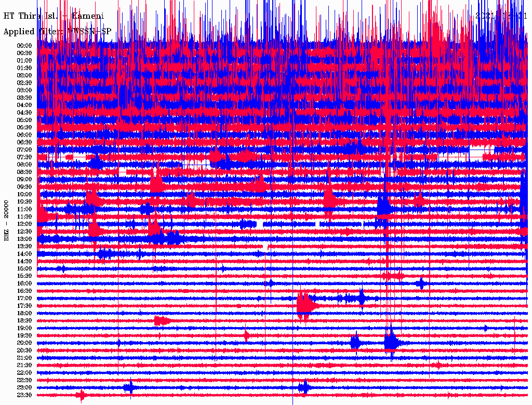Pick the 04:00 time label
Viewport: 532px width, 405px height.
click(x=24, y=105)
